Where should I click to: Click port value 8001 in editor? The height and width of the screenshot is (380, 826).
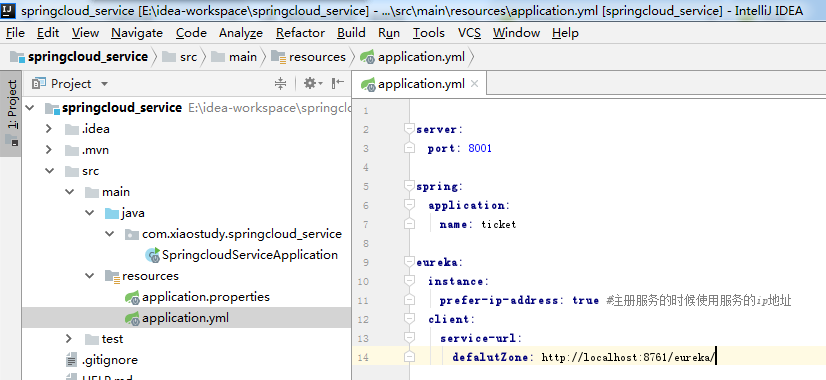pyautogui.click(x=480, y=149)
